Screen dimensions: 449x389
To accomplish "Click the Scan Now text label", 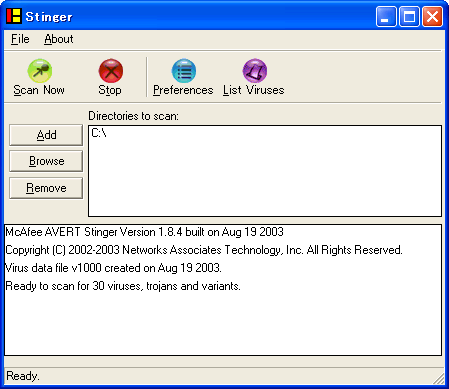I will [x=39, y=90].
